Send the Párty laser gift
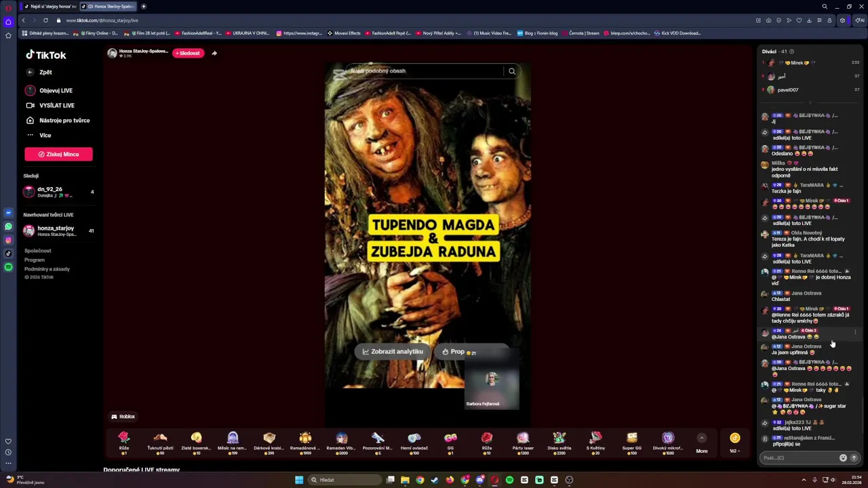This screenshot has width=868, height=488. pyautogui.click(x=523, y=443)
